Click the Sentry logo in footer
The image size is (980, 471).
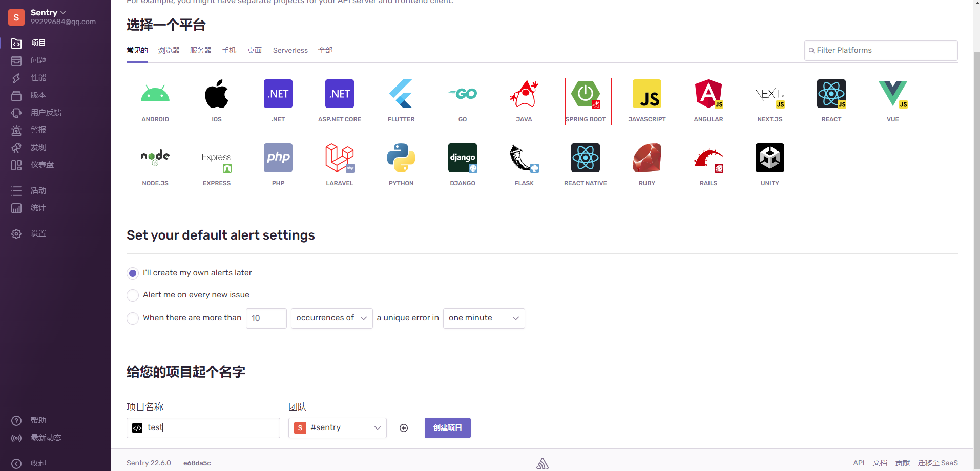(x=543, y=463)
